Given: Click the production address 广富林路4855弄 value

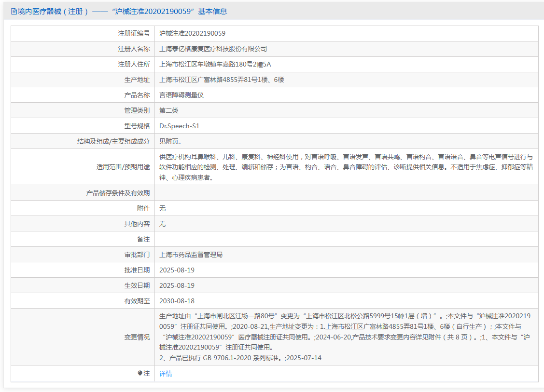Looking at the screenshot, I should point(222,80).
